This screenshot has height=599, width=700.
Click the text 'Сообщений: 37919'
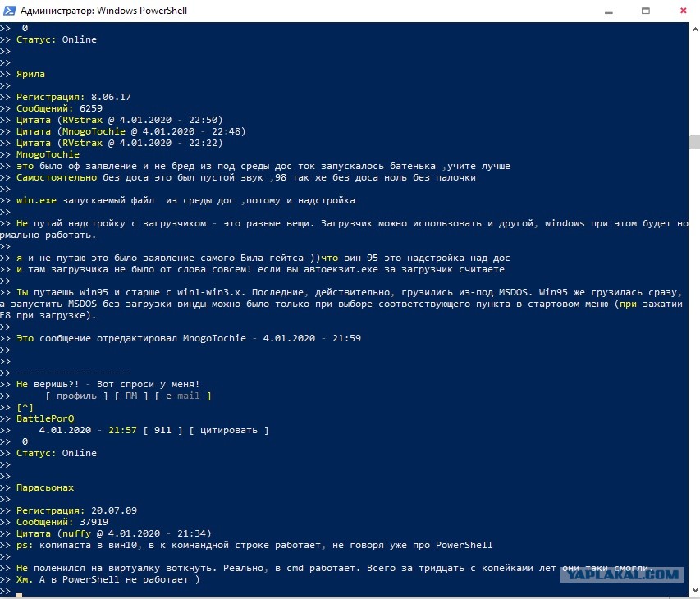[x=62, y=522]
